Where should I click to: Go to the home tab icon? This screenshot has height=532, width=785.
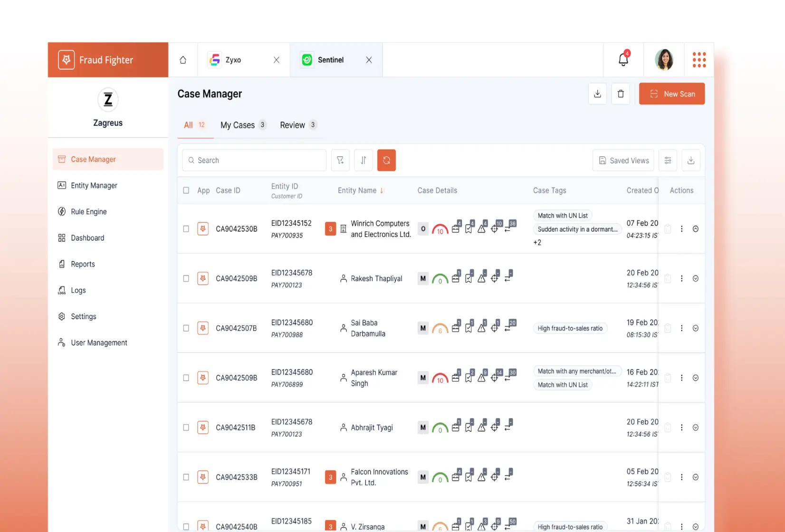[x=183, y=60]
